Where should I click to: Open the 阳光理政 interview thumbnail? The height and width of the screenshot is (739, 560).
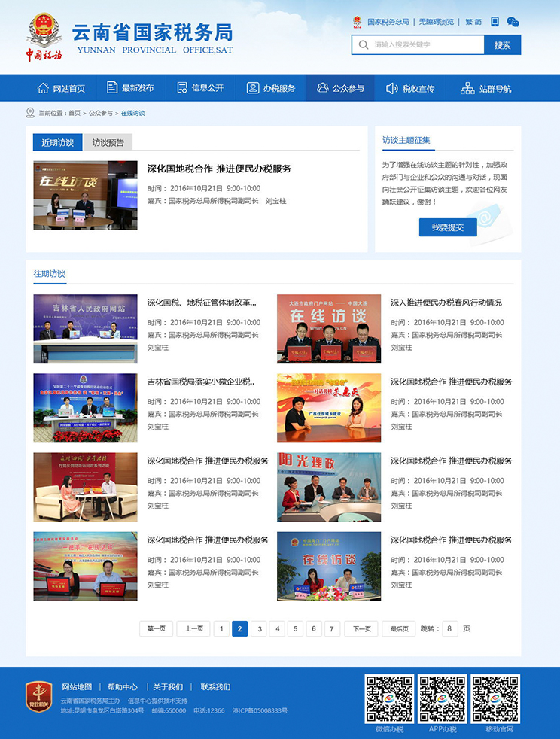click(x=329, y=487)
